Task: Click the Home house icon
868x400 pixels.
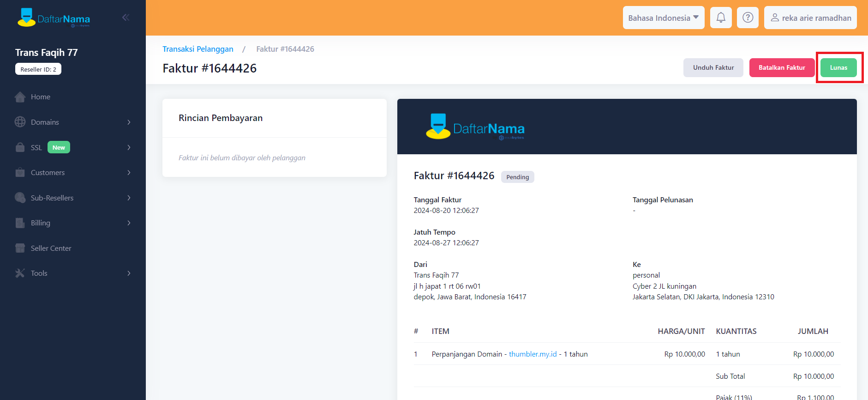Action: click(x=20, y=97)
